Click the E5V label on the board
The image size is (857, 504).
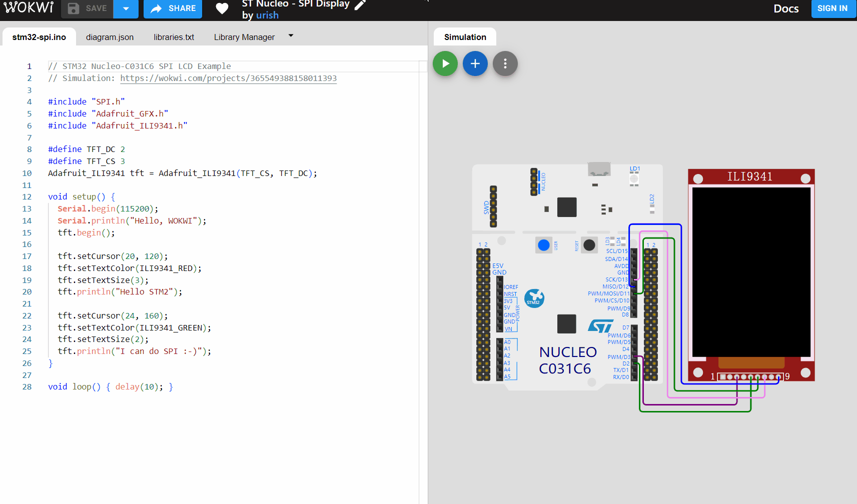(x=498, y=266)
